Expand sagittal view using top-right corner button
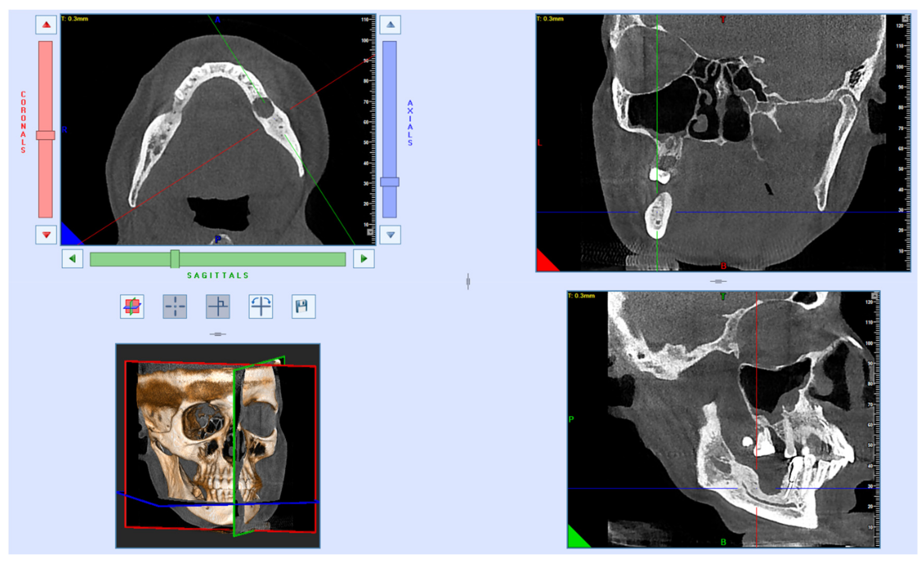This screenshot has height=562, width=924. point(874,296)
